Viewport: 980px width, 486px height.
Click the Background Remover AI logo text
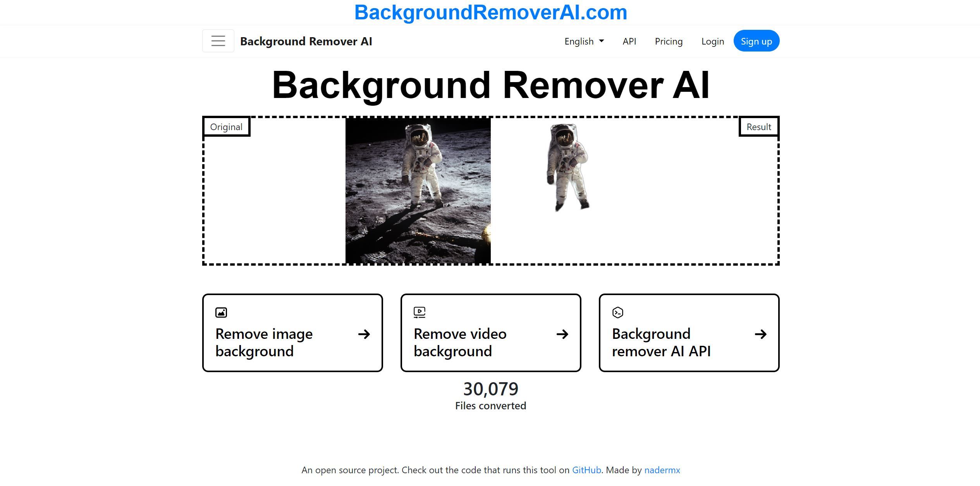pos(306,41)
